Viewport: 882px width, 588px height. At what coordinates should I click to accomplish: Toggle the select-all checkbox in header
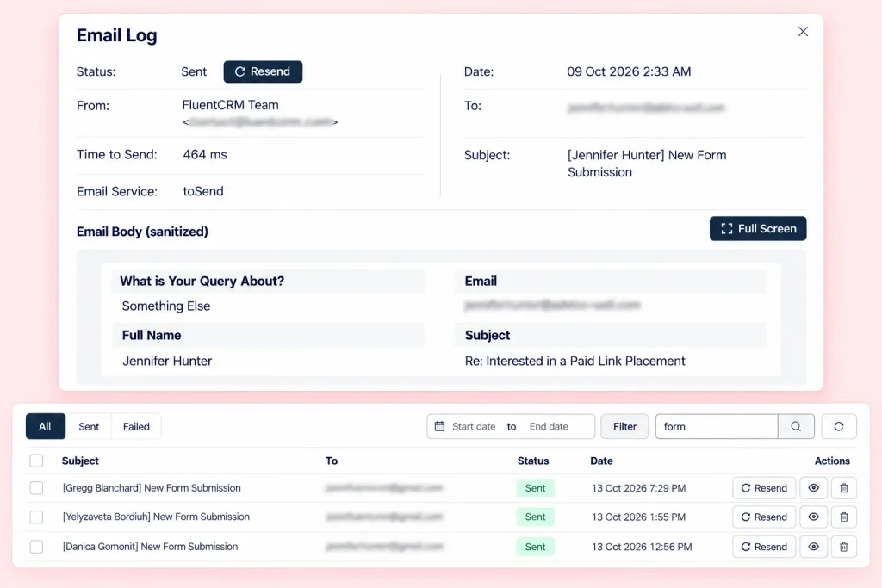[36, 461]
